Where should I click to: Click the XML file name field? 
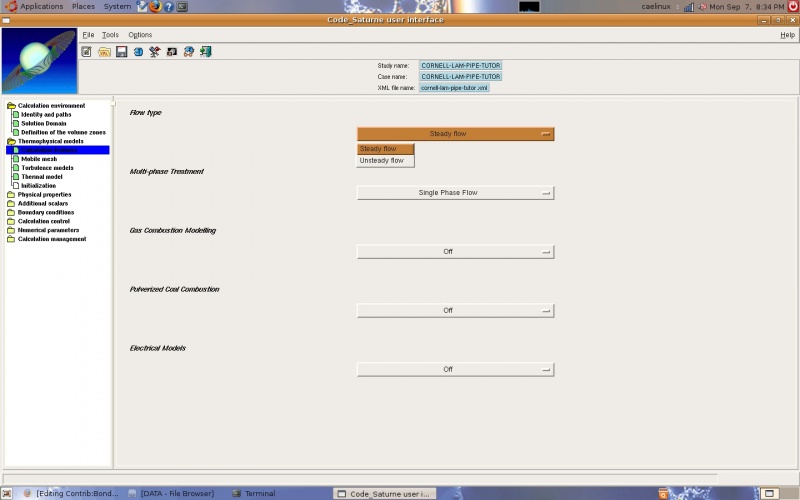(454, 88)
